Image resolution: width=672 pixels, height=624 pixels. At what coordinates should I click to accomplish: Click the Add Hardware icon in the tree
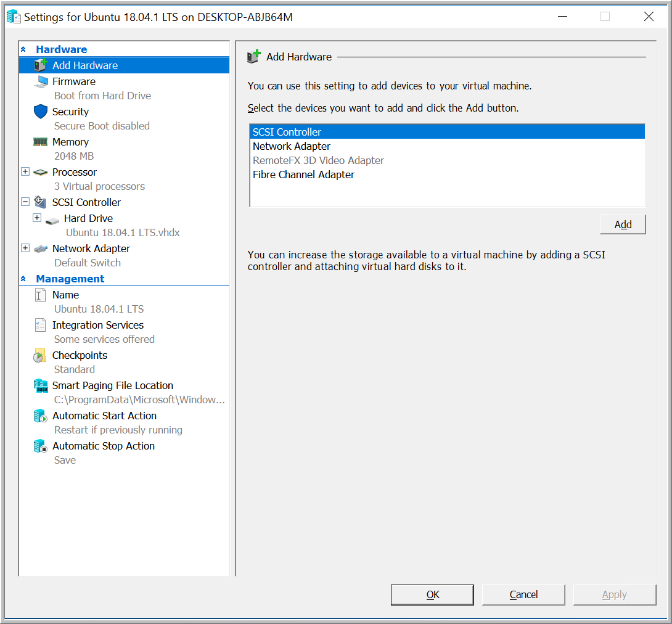(x=41, y=65)
